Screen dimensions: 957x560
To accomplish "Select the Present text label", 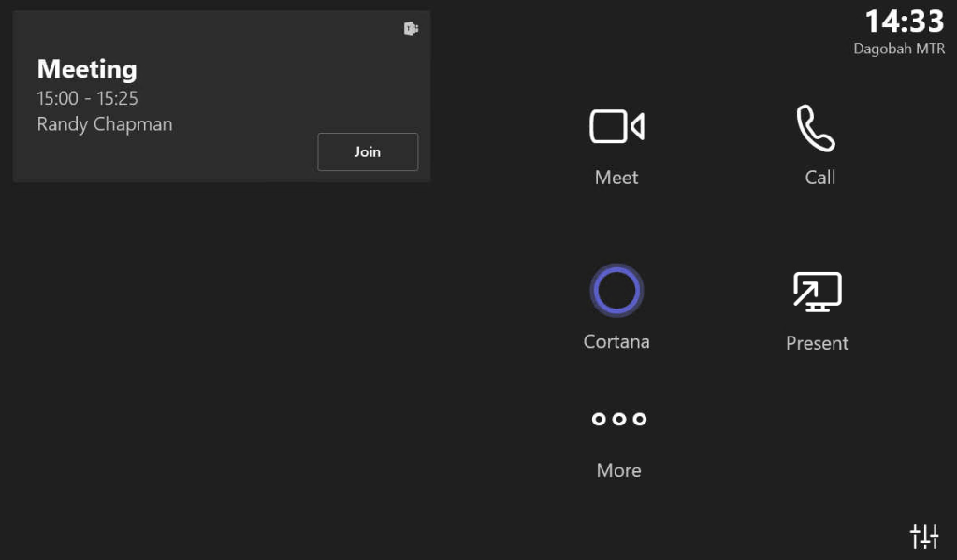I will pos(817,343).
